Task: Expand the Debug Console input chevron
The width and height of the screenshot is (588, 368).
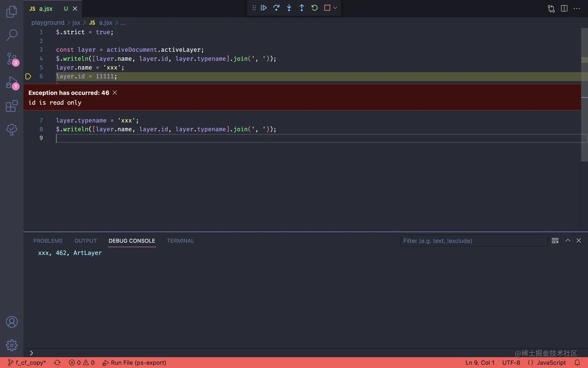Action: (x=31, y=353)
